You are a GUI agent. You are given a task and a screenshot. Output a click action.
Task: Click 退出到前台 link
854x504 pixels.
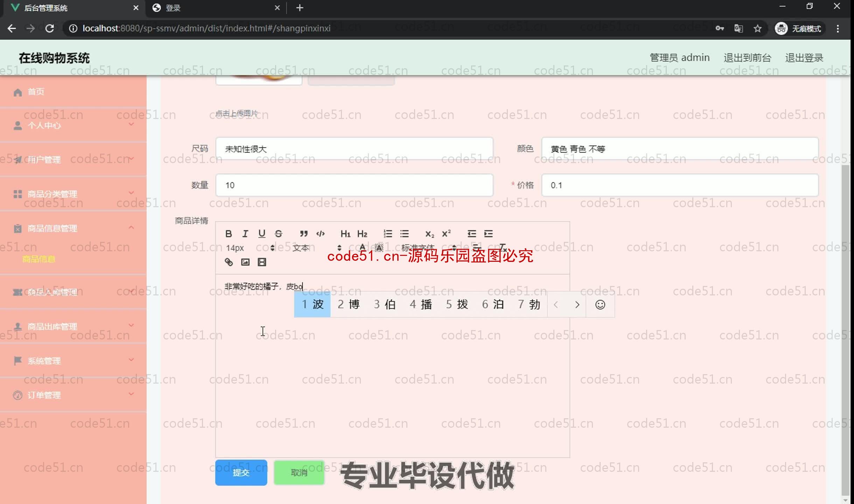coord(747,58)
